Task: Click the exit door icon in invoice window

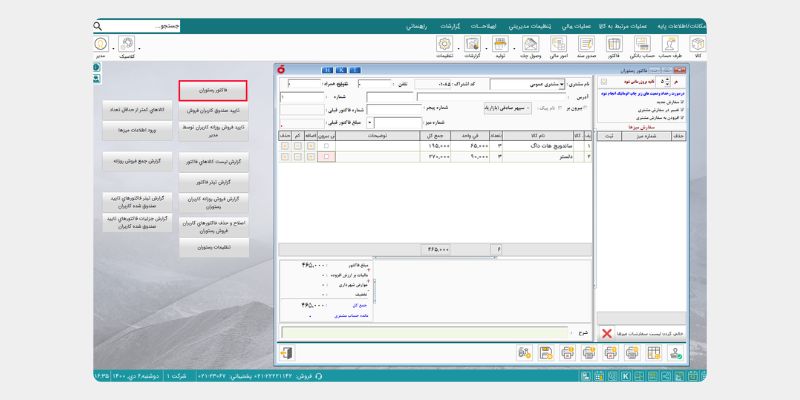Action: click(287, 353)
